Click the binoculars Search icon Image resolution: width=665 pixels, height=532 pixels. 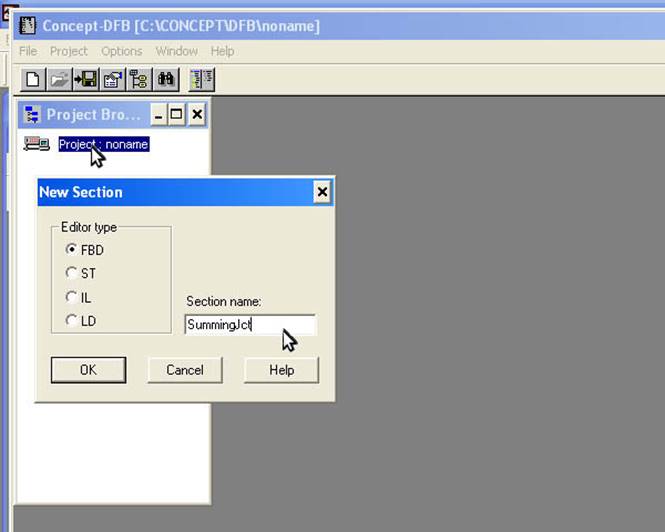click(x=165, y=79)
